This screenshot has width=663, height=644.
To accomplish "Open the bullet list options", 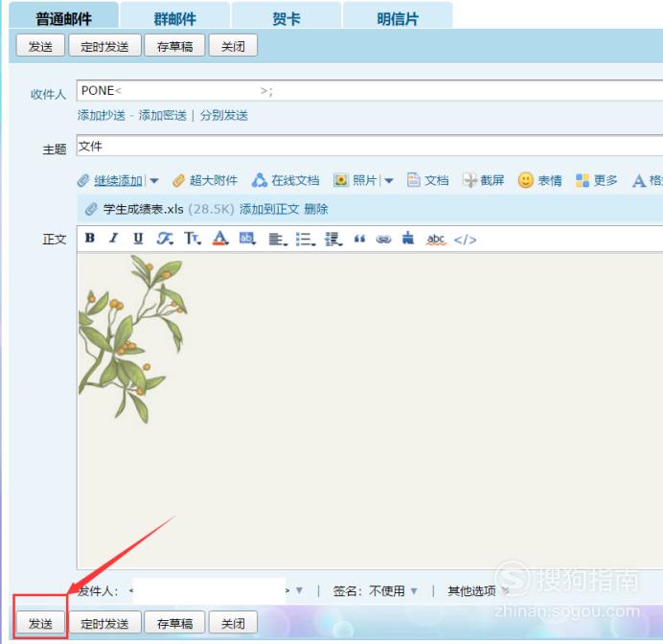I will click(x=306, y=240).
